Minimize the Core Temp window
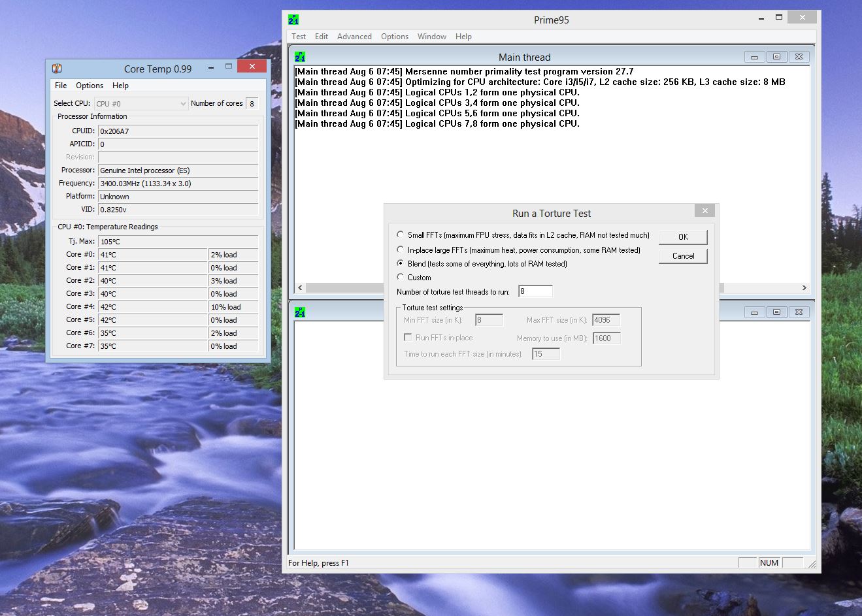This screenshot has height=616, width=862. pyautogui.click(x=211, y=67)
